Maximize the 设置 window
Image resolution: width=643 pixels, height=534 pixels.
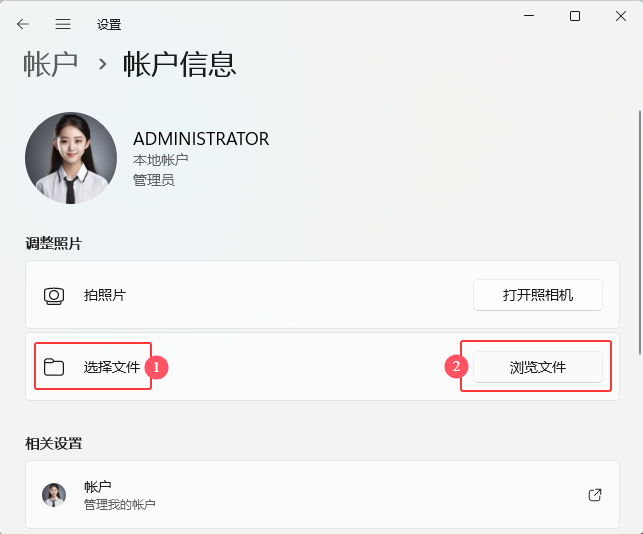[x=575, y=16]
